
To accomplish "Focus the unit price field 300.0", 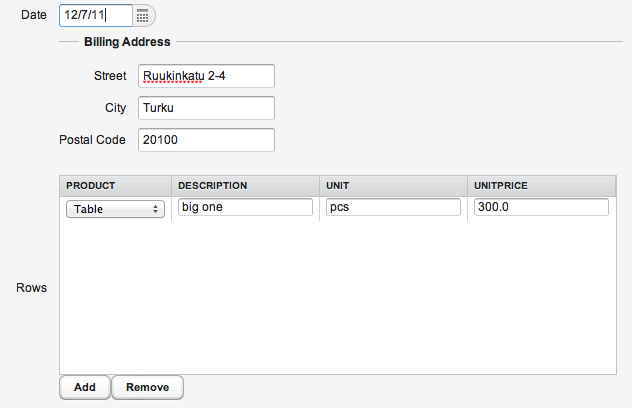I will pos(541,207).
